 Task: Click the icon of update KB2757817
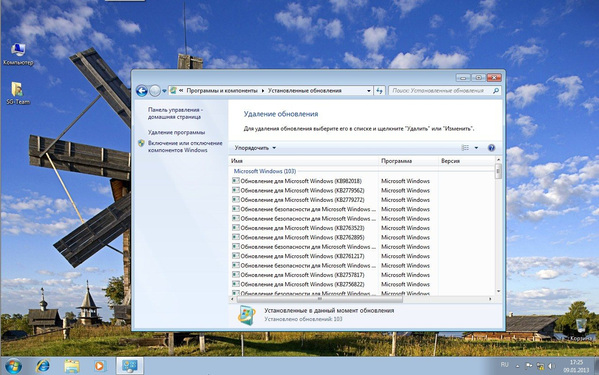(236, 275)
